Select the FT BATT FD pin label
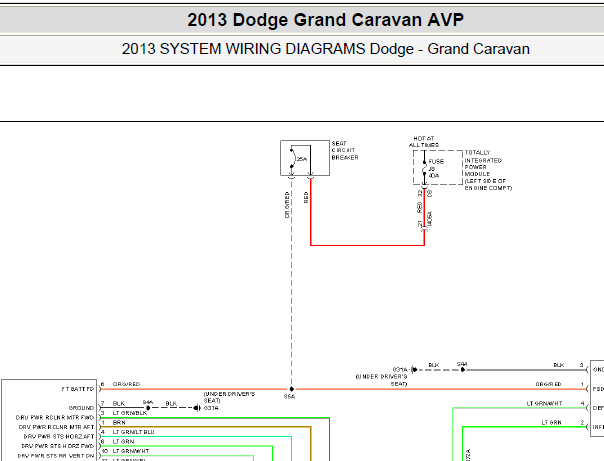Viewport: 604px width, 461px height. pyautogui.click(x=76, y=387)
